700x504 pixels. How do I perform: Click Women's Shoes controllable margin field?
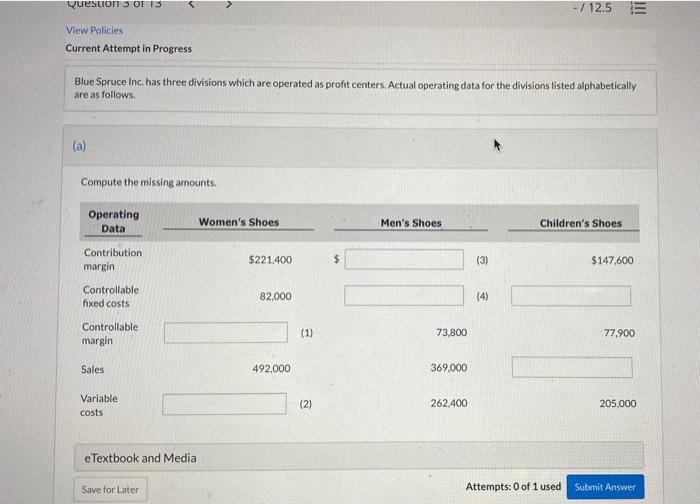[x=226, y=333]
